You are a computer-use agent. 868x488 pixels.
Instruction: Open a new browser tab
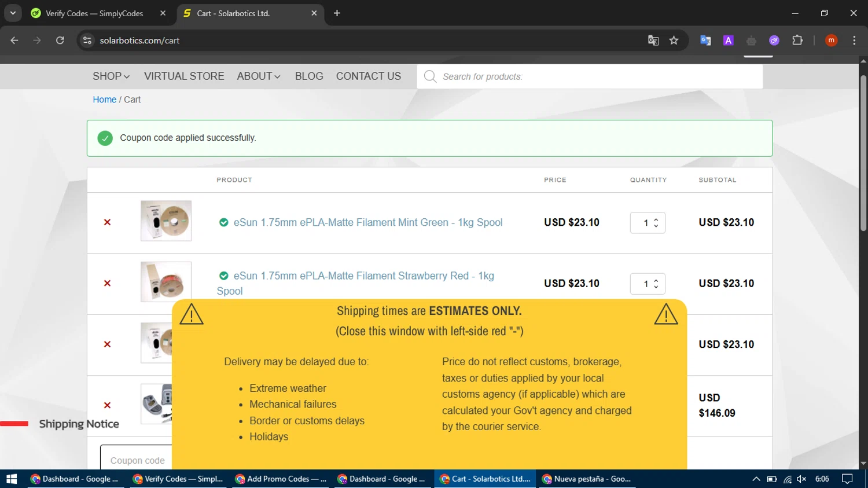pos(337,13)
